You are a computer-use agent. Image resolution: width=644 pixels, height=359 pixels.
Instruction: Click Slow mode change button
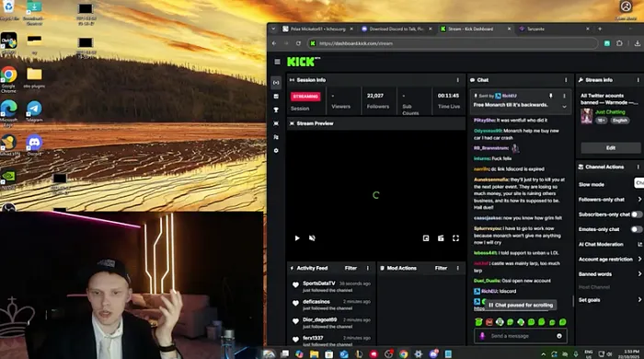click(639, 183)
